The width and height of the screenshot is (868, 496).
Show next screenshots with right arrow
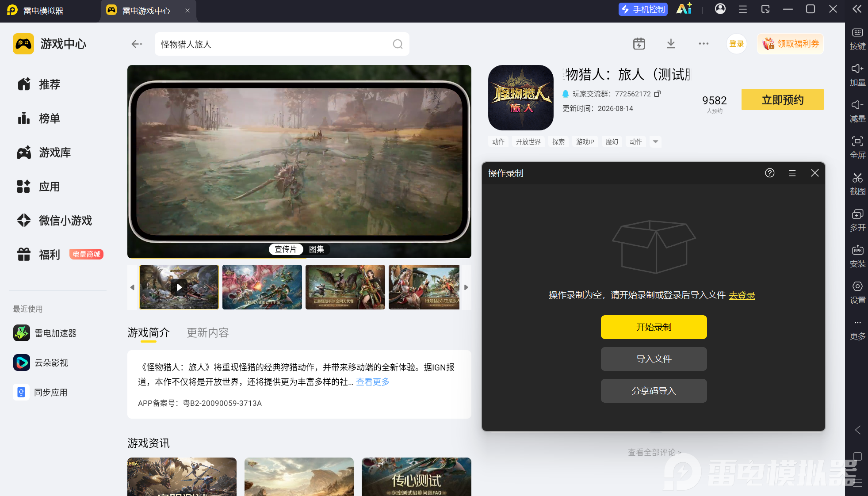click(466, 287)
